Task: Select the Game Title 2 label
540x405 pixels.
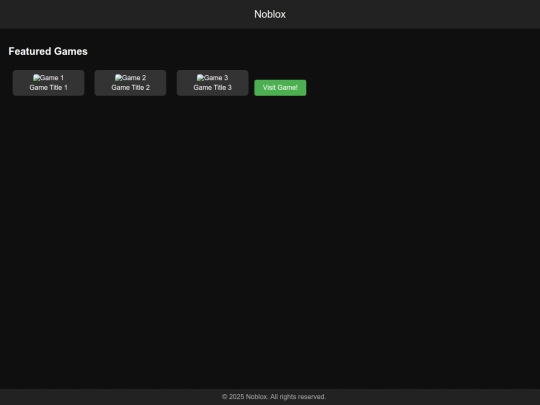Action: [x=130, y=87]
